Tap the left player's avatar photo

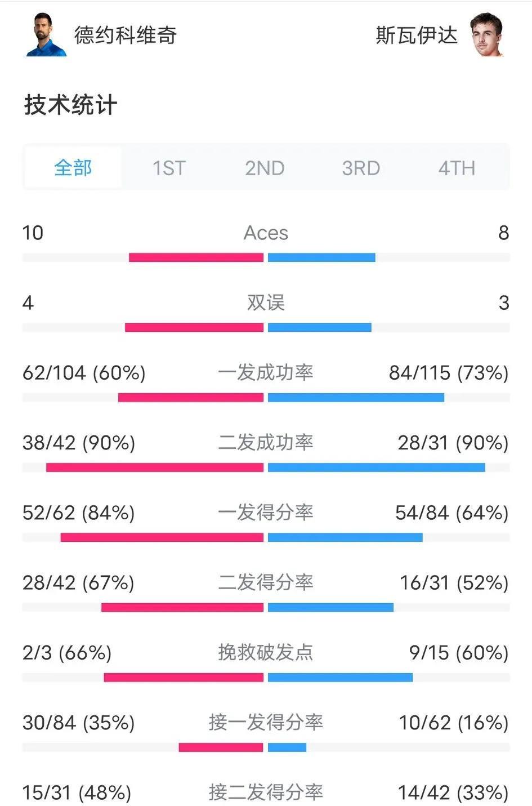tap(46, 35)
